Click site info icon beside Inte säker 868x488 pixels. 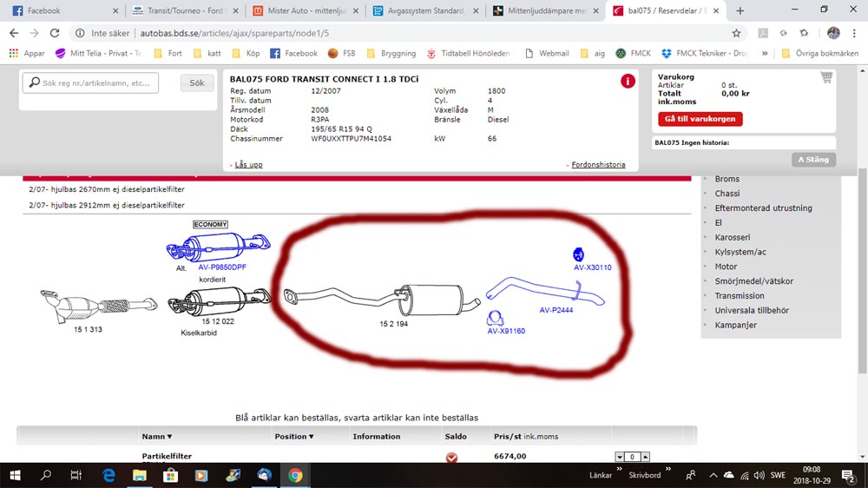(80, 33)
